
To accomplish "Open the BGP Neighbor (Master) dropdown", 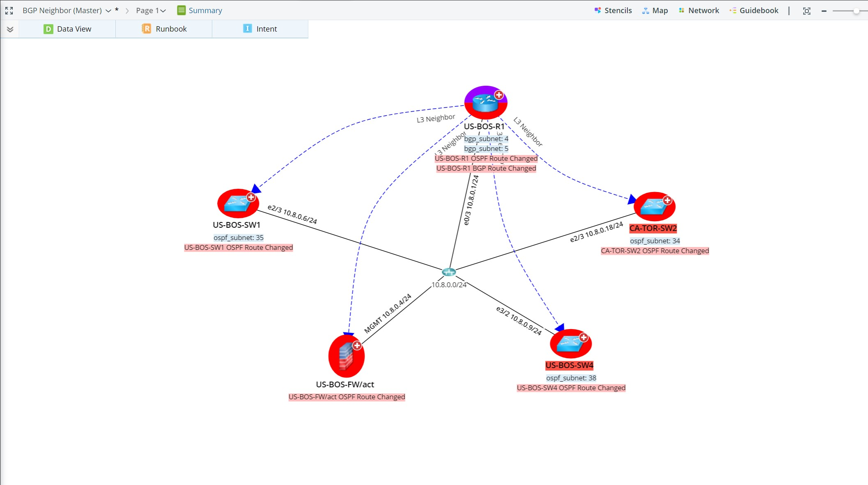I will click(x=108, y=11).
